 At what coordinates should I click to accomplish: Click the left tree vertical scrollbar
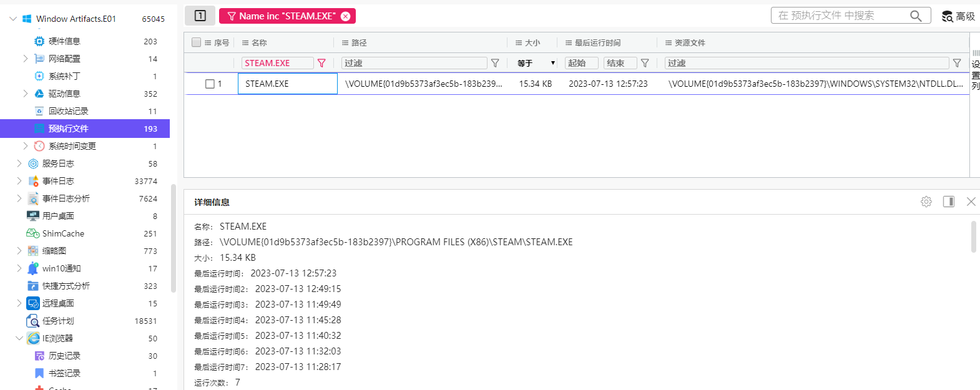pos(174,238)
